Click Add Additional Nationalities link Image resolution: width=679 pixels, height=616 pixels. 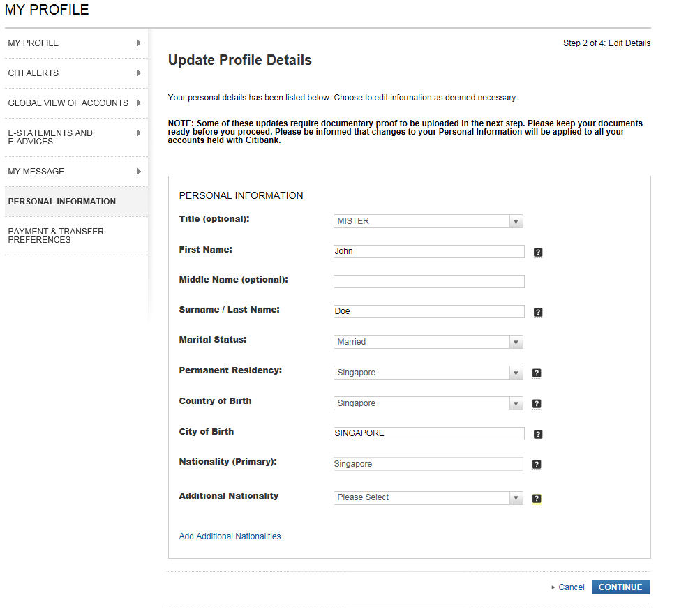230,536
